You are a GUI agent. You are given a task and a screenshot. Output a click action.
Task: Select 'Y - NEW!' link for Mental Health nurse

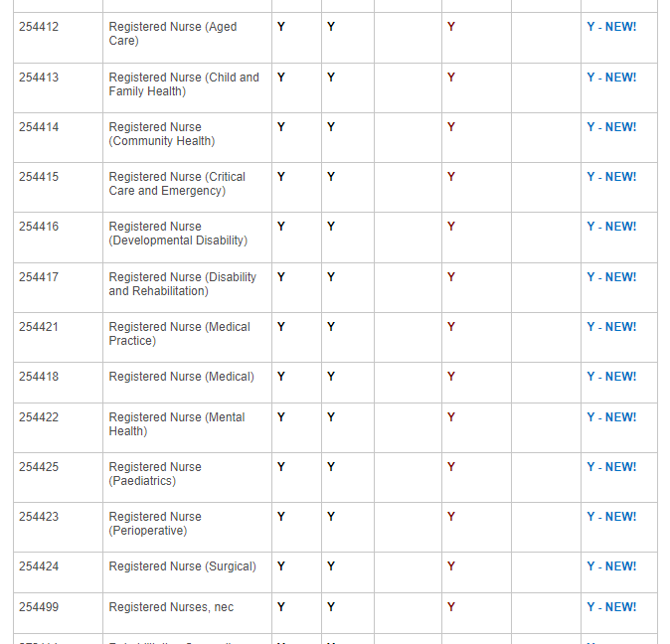[x=610, y=417]
